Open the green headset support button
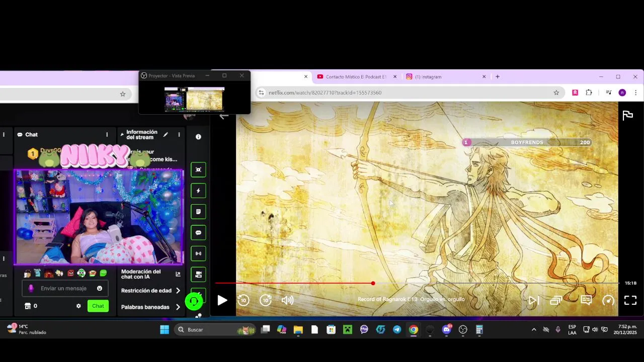 click(194, 301)
